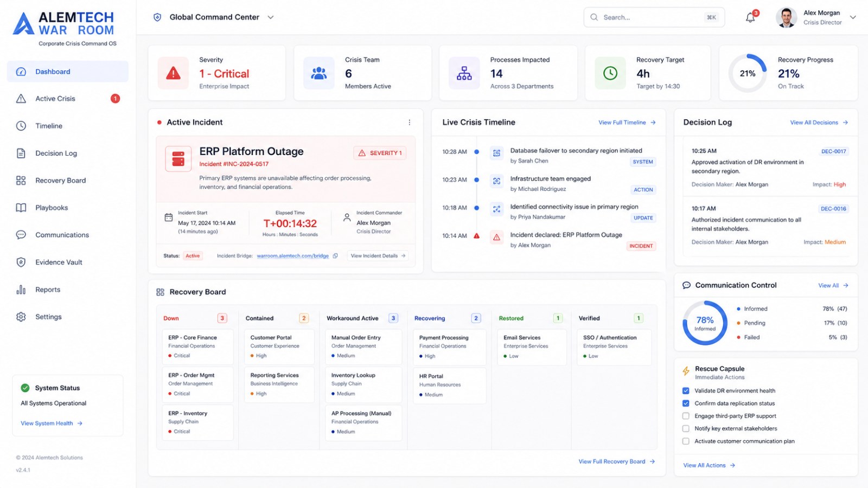Check Engage third-party ERP support
Screen dimensions: 868x488
click(x=686, y=416)
